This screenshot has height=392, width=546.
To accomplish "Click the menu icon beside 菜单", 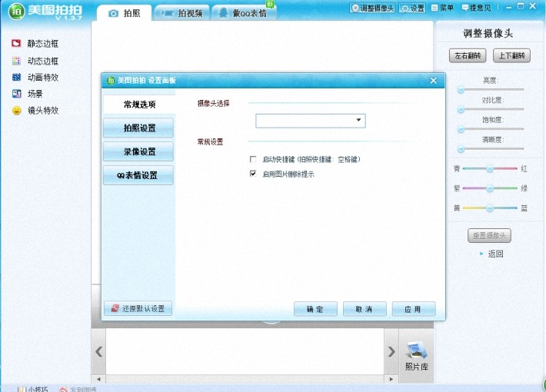I will tap(434, 8).
